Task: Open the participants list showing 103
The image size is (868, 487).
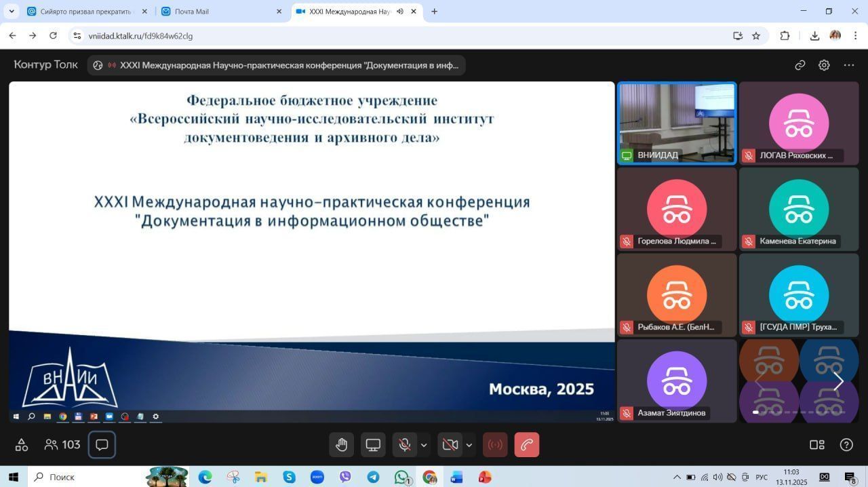Action: pyautogui.click(x=62, y=445)
